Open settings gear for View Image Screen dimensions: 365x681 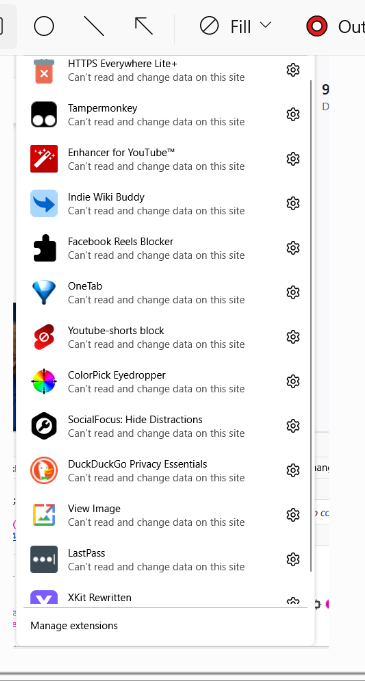pos(293,515)
